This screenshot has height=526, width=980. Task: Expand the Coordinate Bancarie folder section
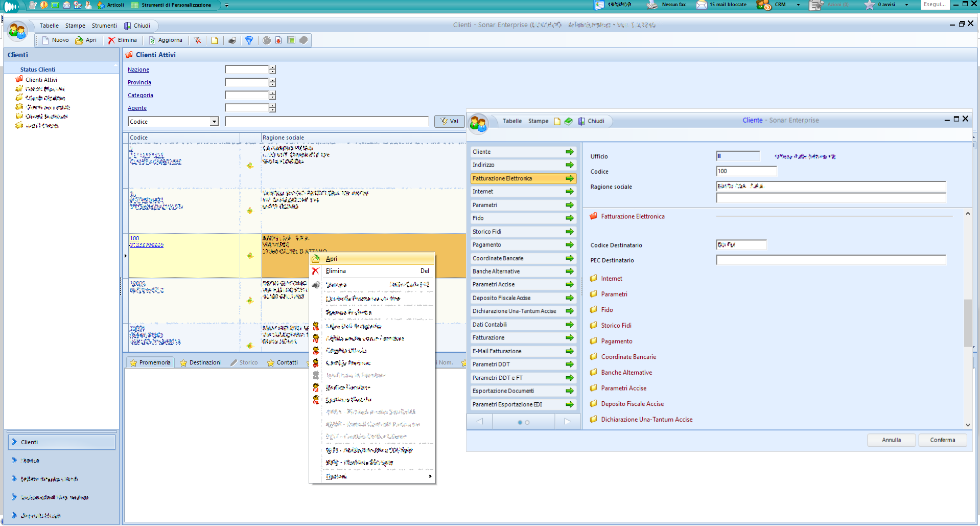coord(628,357)
